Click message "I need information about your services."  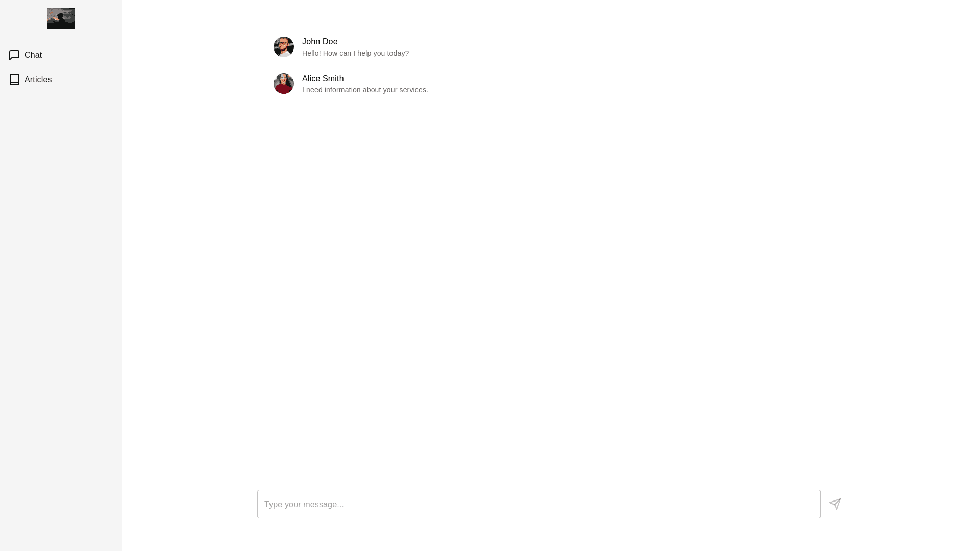pos(365,90)
